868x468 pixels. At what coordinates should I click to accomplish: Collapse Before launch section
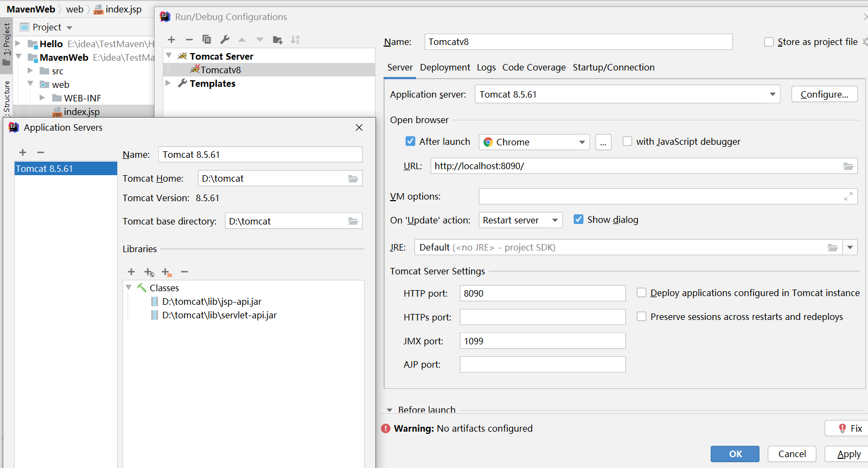[390, 410]
